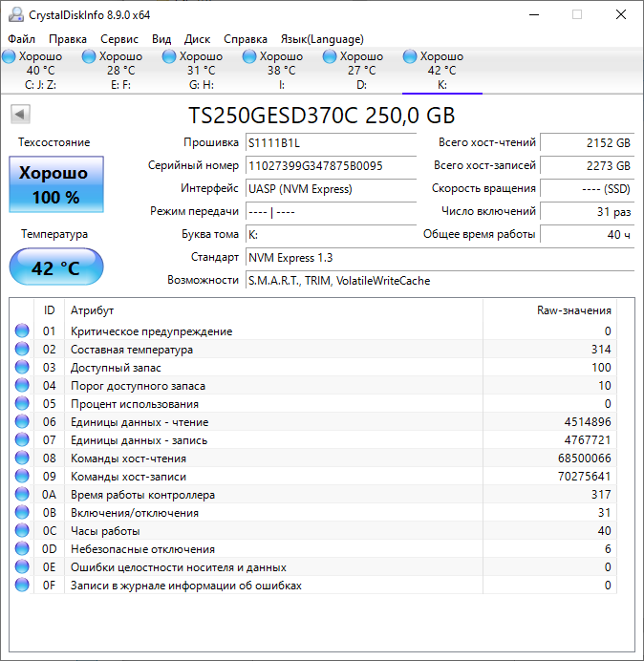644x661 pixels.
Task: Click the serial number field 11027399G347875B0095
Action: (x=331, y=165)
